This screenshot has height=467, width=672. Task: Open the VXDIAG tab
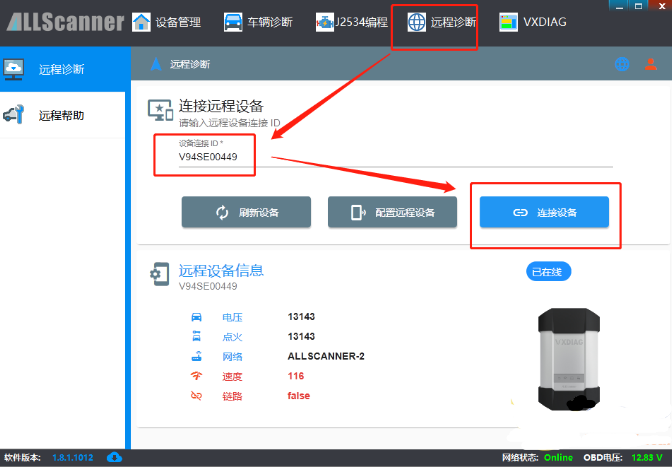(533, 22)
